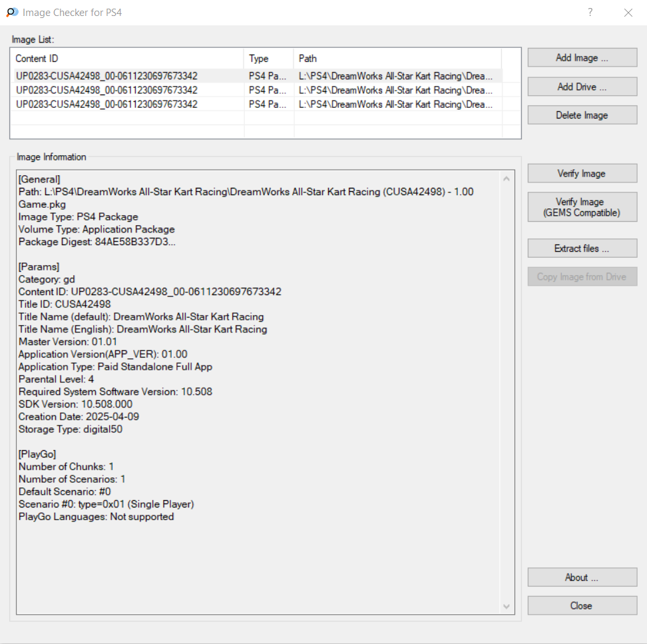Viewport: 647px width, 644px height.
Task: Click Title Name (English) line
Action: [x=142, y=330]
